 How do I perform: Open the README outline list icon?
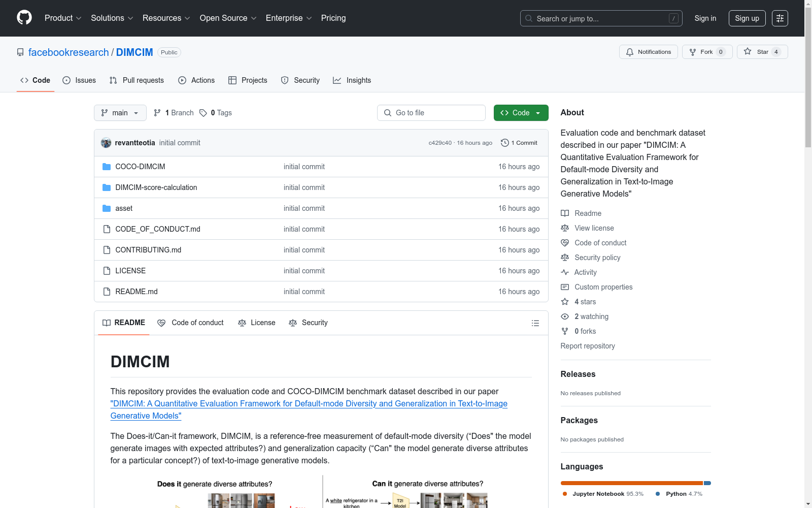(535, 323)
